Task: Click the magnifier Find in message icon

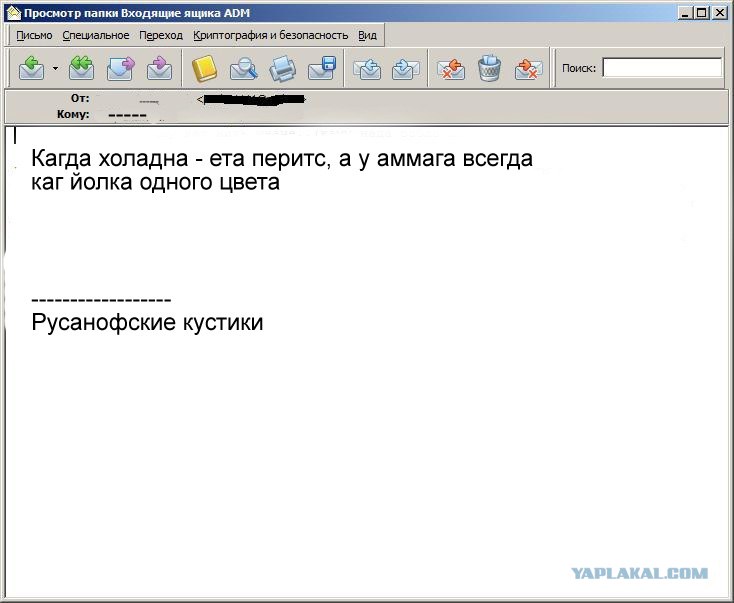Action: tap(243, 68)
